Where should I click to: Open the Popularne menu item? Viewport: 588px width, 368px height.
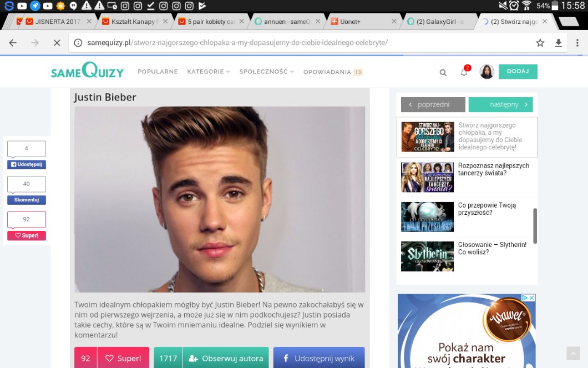[x=158, y=72]
